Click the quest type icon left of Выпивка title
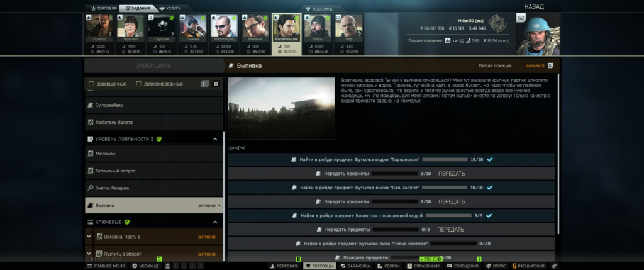The height and width of the screenshot is (270, 644). pos(231,65)
